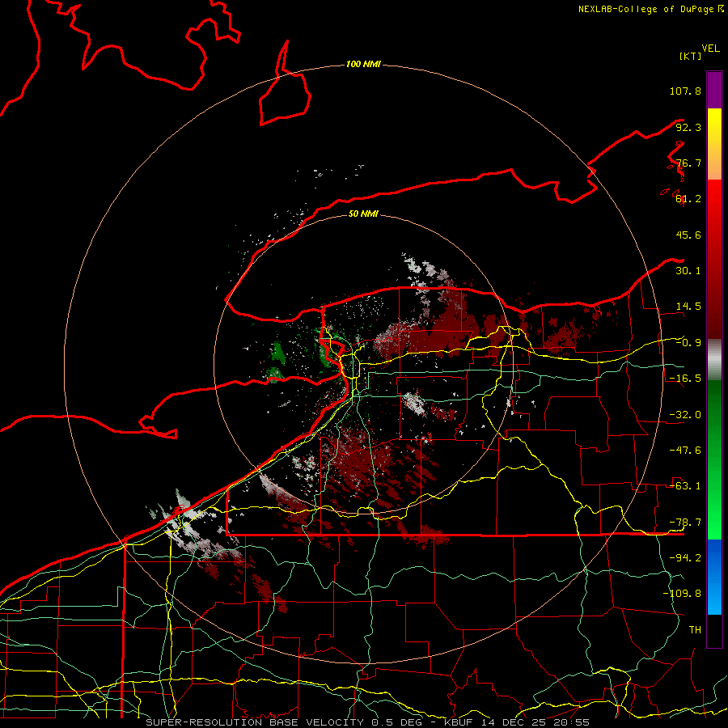This screenshot has width=728, height=728.
Task: Click the 100 NMI range ring label
Action: point(363,64)
